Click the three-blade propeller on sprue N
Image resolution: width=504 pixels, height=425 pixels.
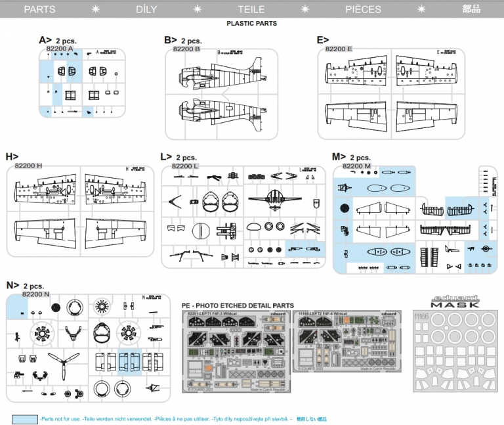click(x=64, y=364)
